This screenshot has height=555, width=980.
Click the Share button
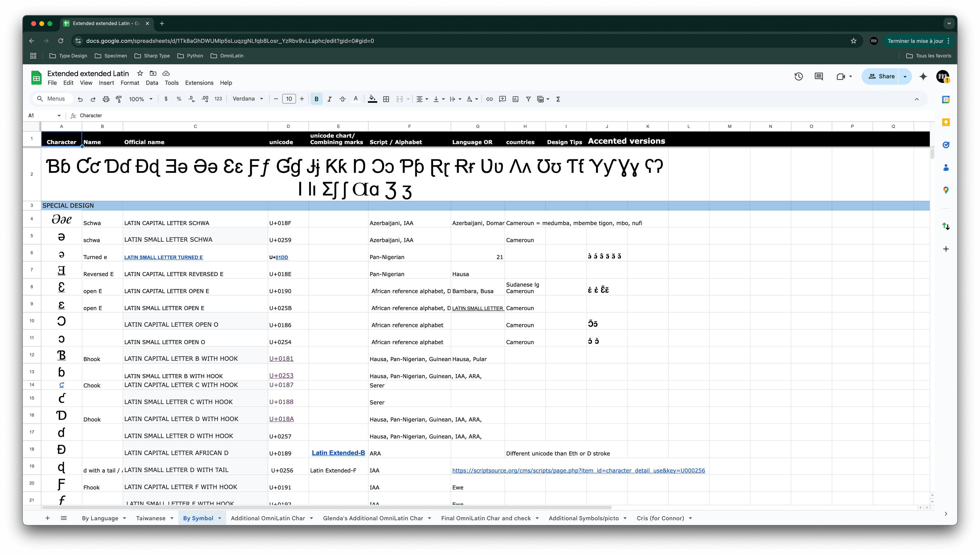[x=881, y=76]
